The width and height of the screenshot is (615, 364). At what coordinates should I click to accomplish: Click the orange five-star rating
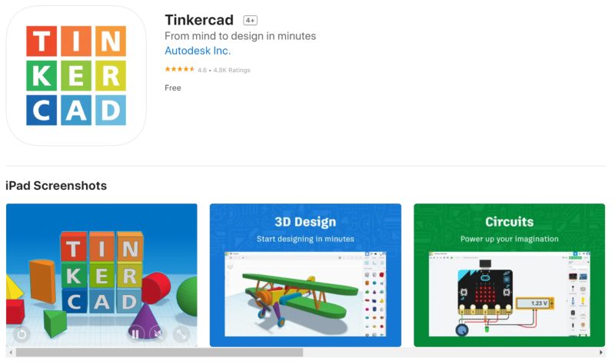click(x=180, y=69)
